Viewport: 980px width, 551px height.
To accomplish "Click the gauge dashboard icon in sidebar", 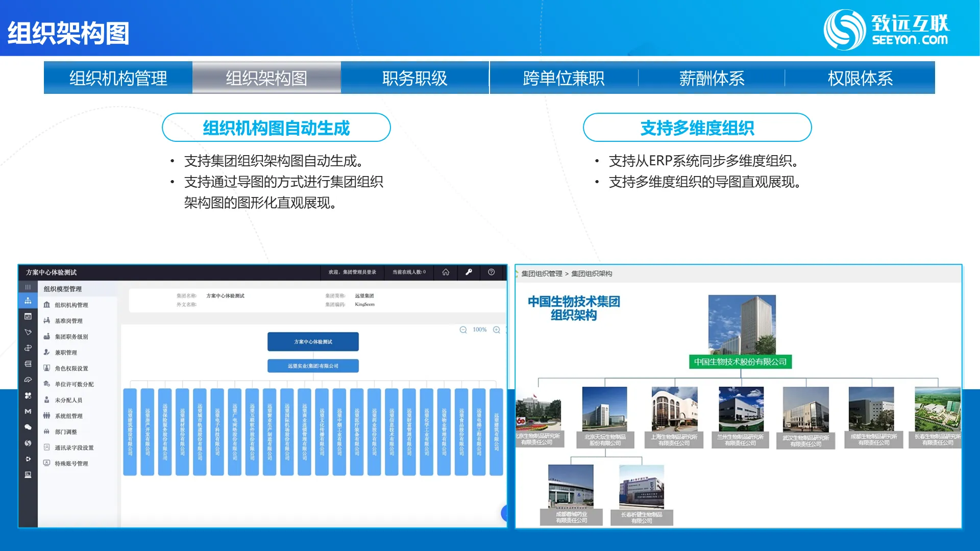I will click(x=28, y=380).
